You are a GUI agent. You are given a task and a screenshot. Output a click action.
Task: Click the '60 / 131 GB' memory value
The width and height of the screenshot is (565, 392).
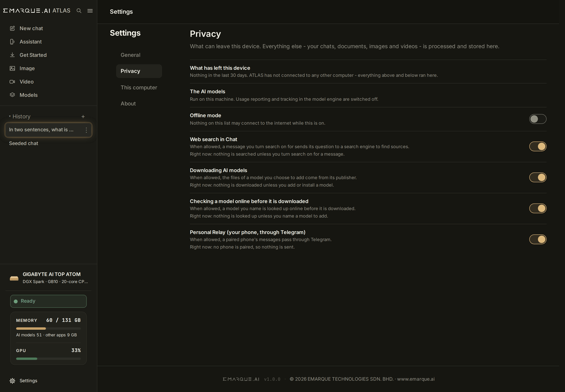[63, 320]
